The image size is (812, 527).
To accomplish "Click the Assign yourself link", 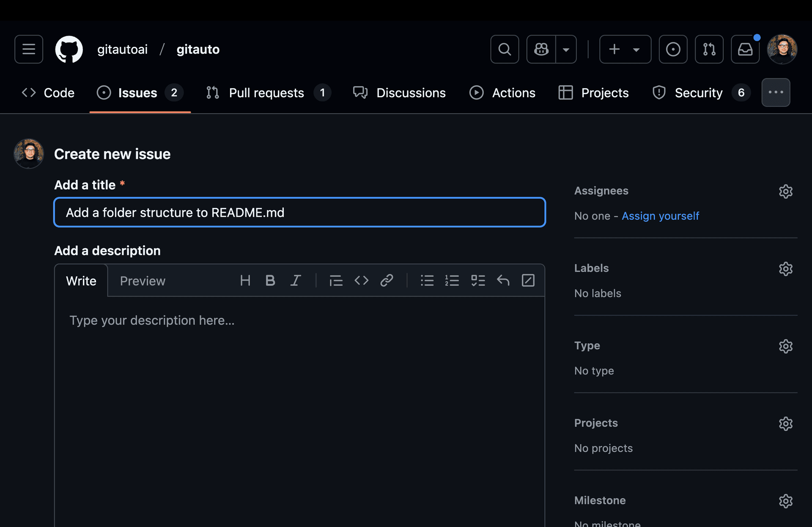I will click(660, 216).
